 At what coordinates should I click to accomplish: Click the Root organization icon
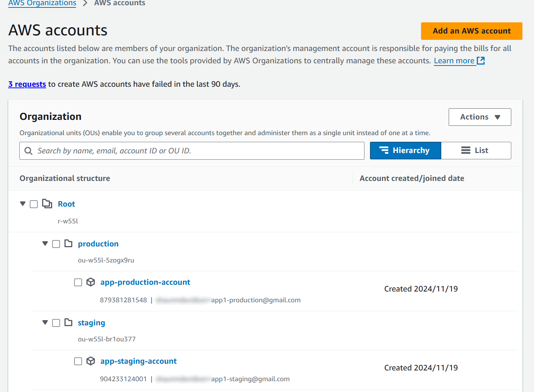47,204
